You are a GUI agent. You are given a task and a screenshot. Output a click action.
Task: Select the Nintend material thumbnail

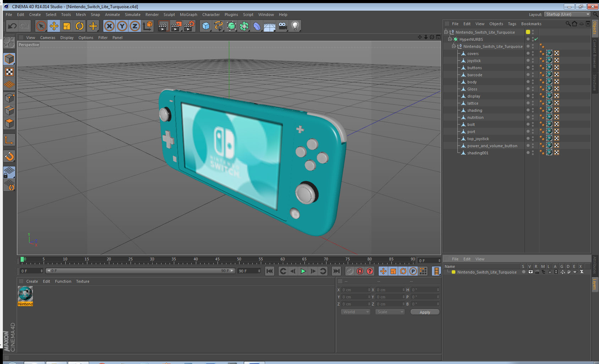(26, 294)
